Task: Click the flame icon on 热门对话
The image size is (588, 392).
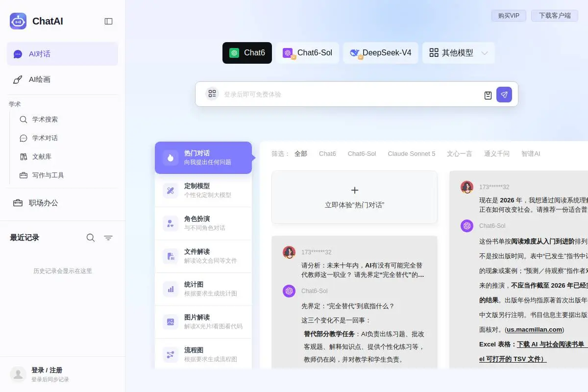Action: 171,158
